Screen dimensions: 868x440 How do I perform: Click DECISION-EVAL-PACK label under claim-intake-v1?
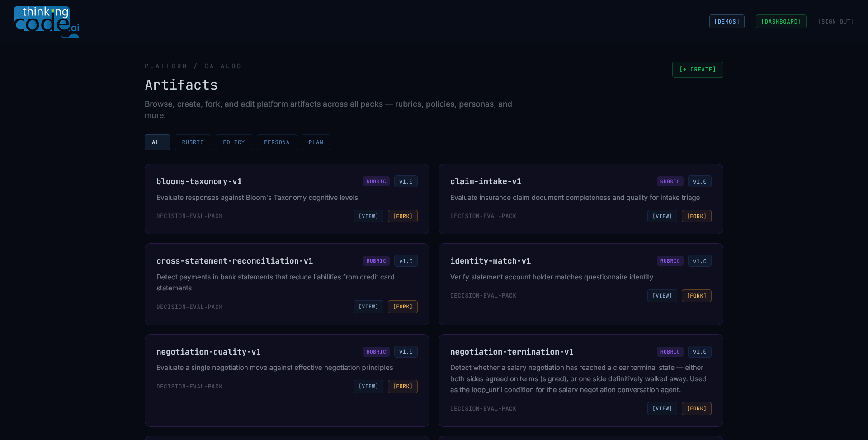click(483, 216)
